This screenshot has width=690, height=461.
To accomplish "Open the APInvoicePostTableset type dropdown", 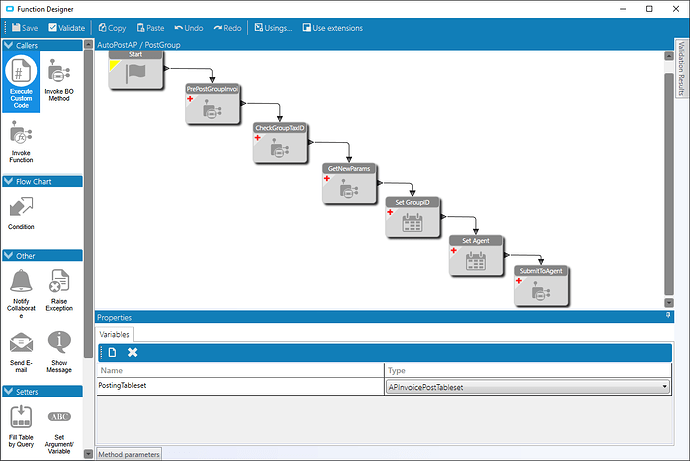I will pos(664,387).
